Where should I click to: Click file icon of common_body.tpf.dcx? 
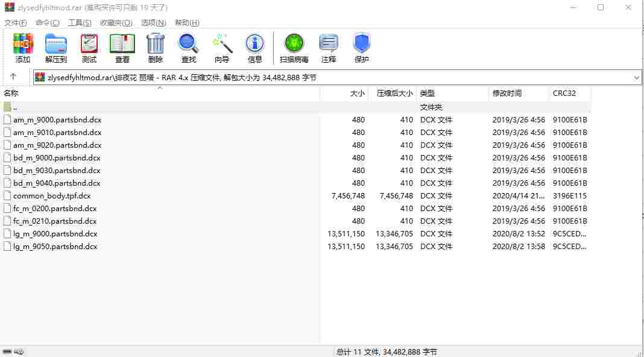pos(7,195)
